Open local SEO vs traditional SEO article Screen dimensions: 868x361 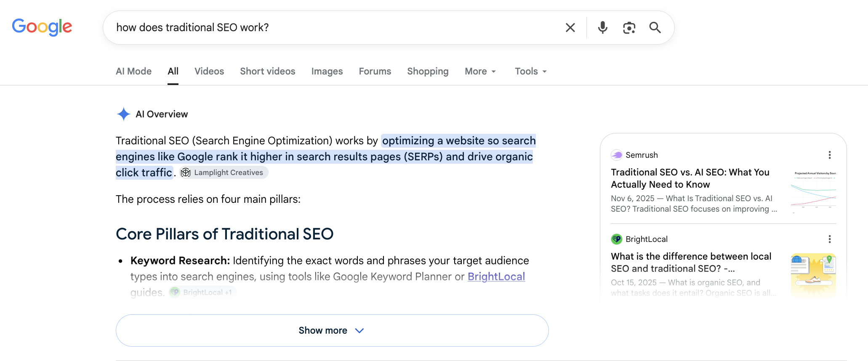pos(691,263)
